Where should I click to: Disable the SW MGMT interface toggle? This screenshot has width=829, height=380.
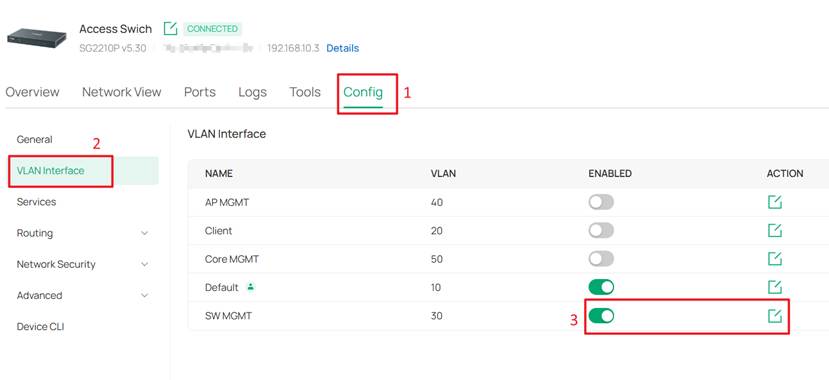coord(601,316)
